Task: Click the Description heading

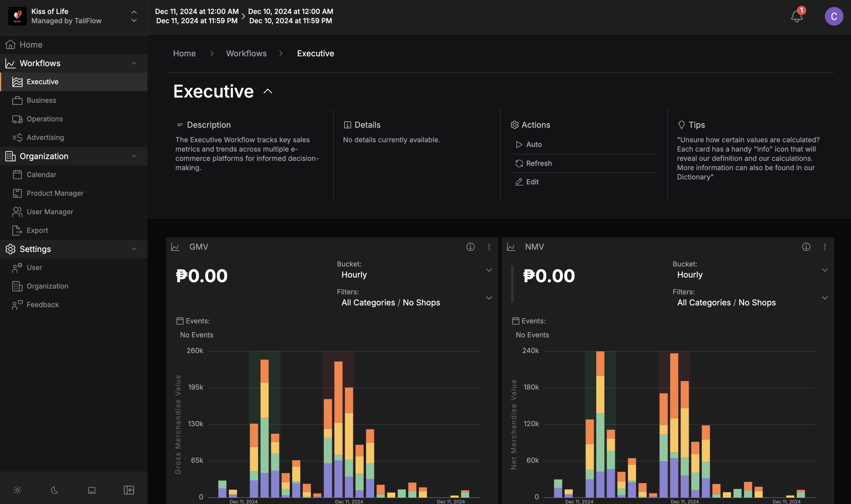Action: [x=209, y=125]
